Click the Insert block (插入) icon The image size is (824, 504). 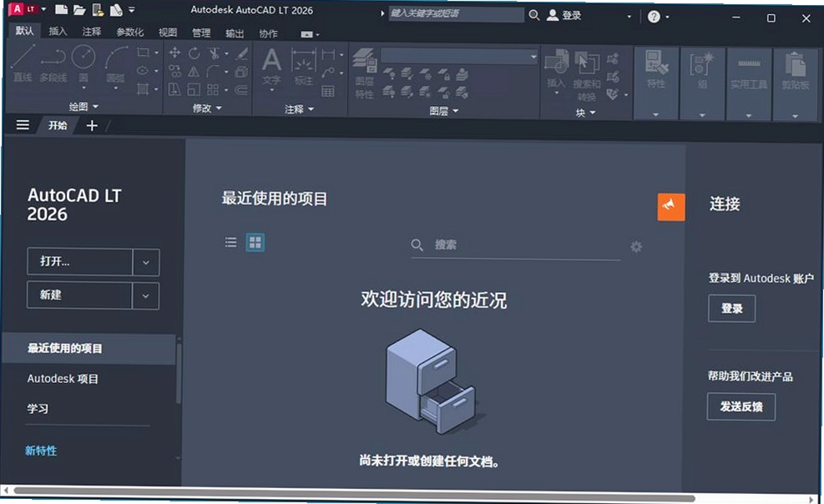(x=556, y=69)
